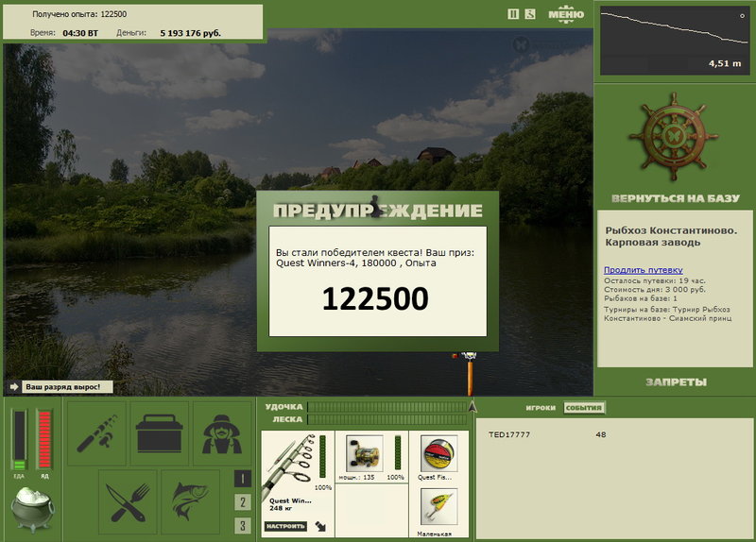Viewport: 756px width, 542px height.
Task: Click the prize message text in ПРЕДУПРЕЖДЕНИЕ dialog
Action: pyautogui.click(x=374, y=258)
